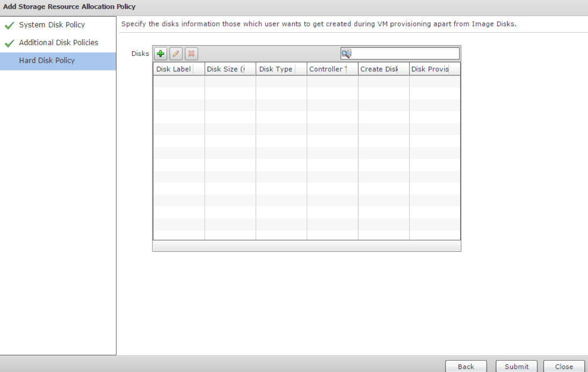Submit the storage allocation policy
Screen dimensions: 588x372
tap(517, 367)
